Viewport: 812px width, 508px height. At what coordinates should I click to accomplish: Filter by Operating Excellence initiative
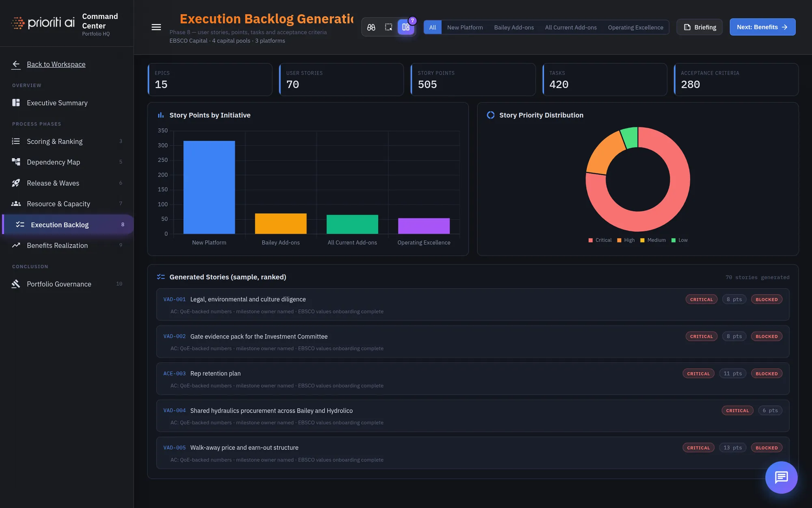click(x=635, y=27)
